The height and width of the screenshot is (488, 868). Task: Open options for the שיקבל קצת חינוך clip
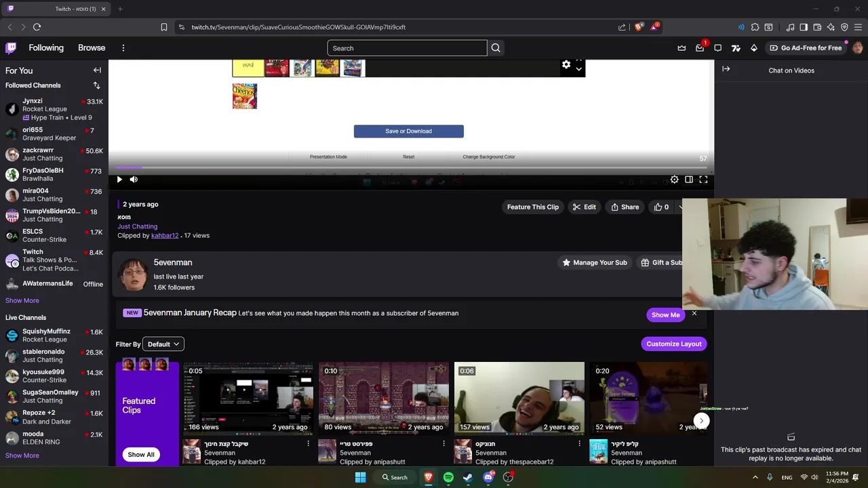[x=308, y=443]
